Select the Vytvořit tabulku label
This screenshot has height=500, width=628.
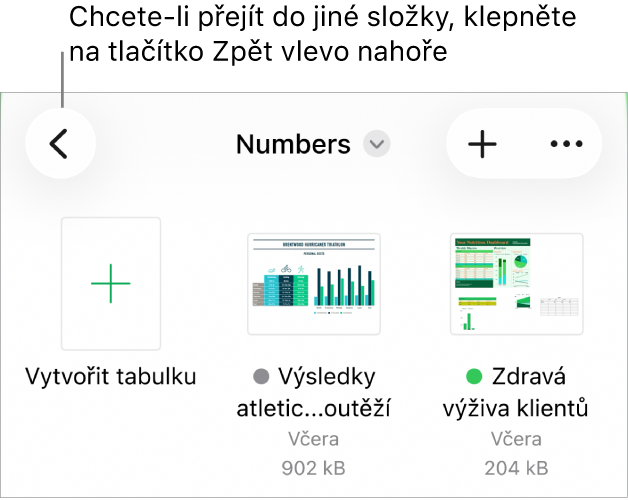[x=111, y=377]
